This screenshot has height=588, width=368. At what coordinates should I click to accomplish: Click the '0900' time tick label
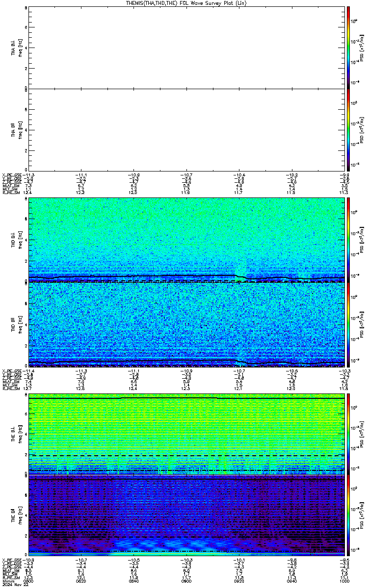click(186, 581)
